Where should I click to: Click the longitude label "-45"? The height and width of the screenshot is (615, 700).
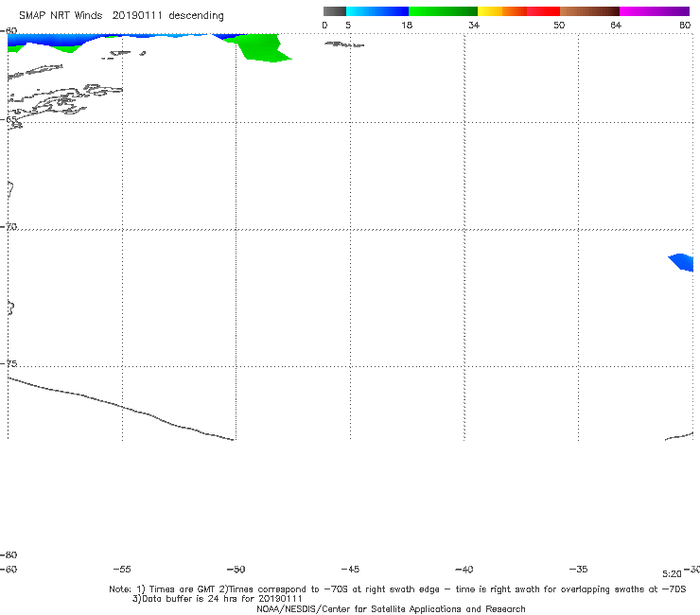point(350,569)
